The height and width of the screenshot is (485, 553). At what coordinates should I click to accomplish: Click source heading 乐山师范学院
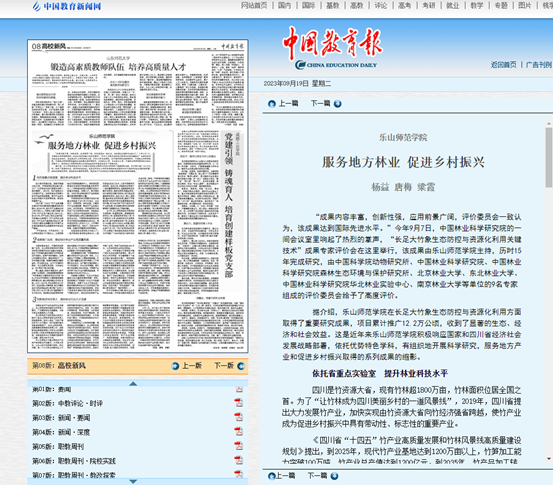403,137
